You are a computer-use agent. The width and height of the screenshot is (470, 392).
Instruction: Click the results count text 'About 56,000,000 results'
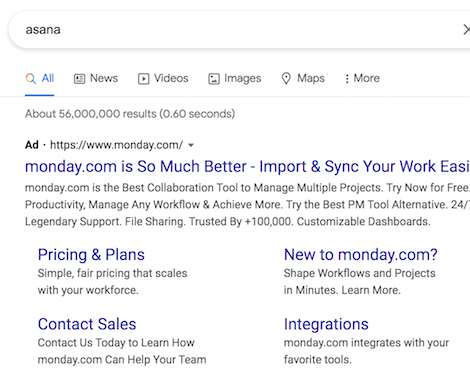[x=91, y=114]
